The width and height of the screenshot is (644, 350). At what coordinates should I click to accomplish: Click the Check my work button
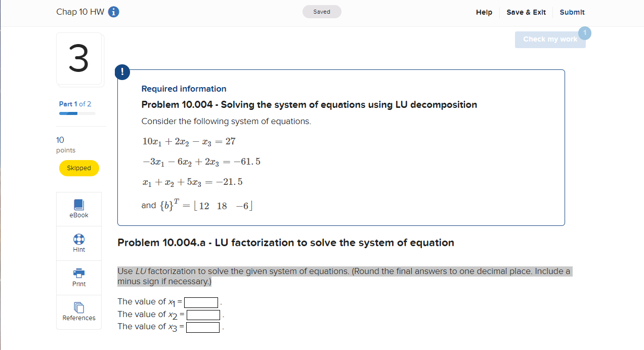click(550, 39)
